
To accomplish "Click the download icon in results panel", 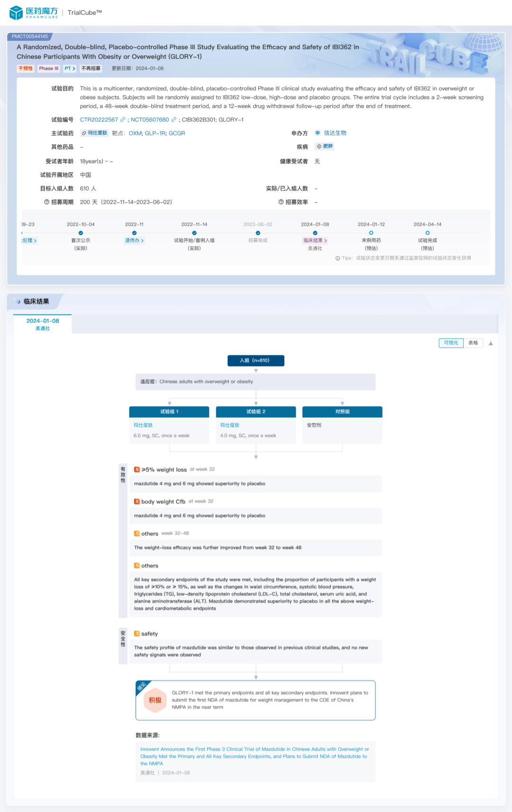I will (491, 343).
